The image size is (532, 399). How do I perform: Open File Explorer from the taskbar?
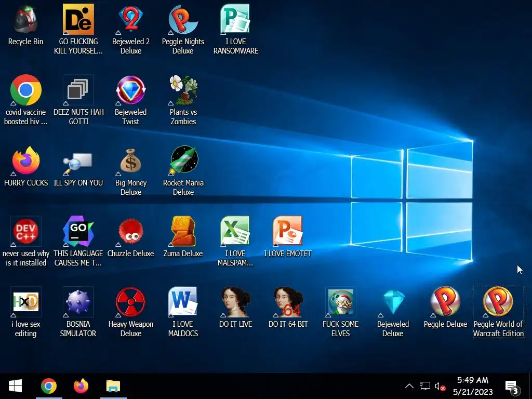113,386
